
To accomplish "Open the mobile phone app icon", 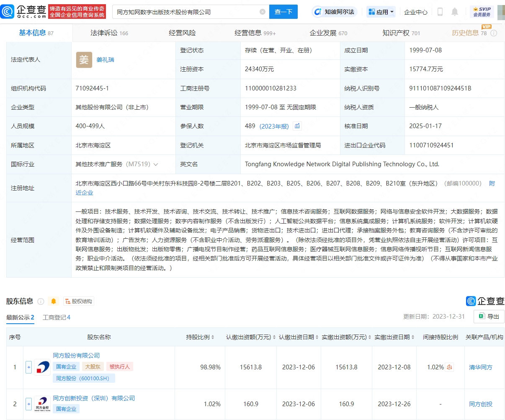I will click(x=440, y=12).
